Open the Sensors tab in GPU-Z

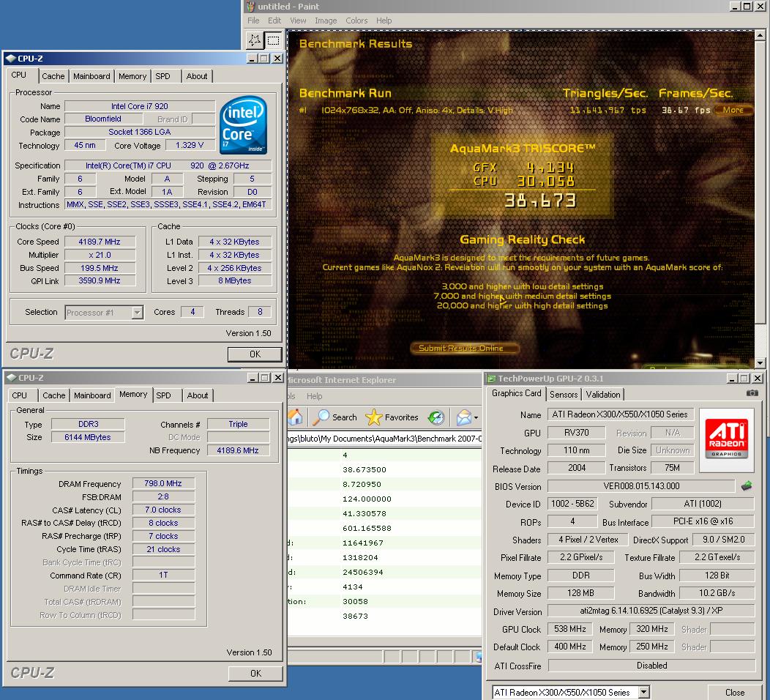[x=564, y=395]
